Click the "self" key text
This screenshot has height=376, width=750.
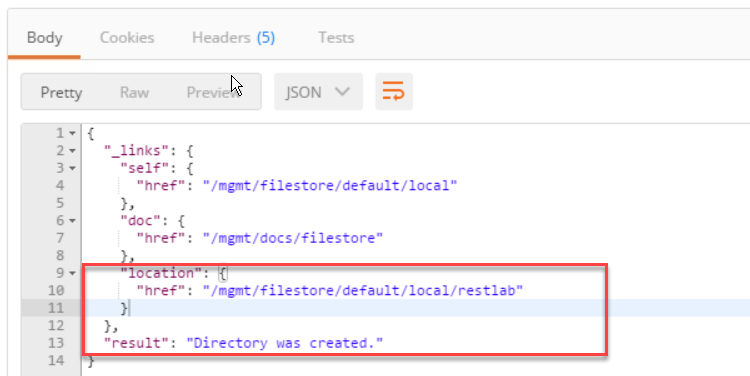click(x=144, y=168)
